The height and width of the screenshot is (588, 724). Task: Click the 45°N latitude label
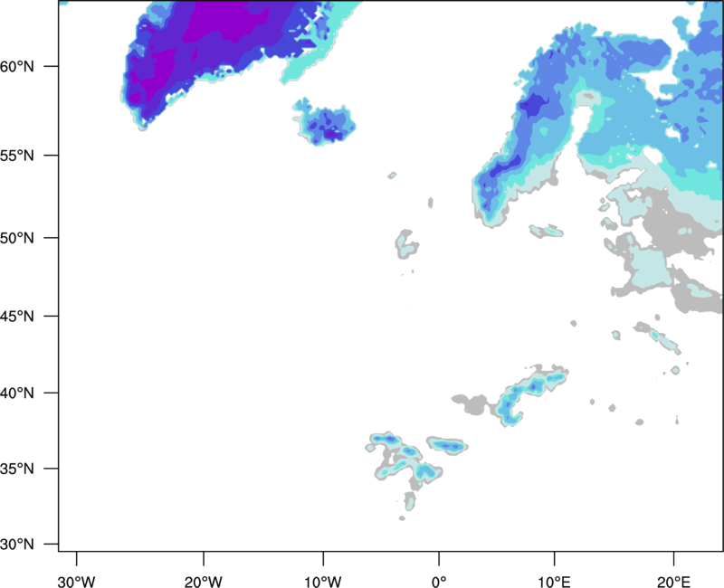[17, 317]
